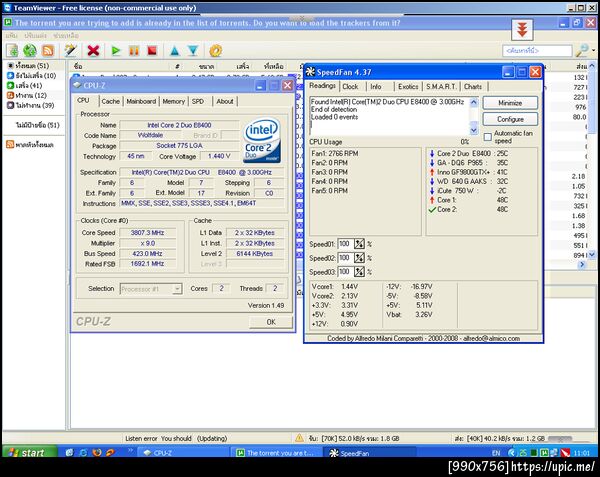This screenshot has width=600, height=477.
Task: Adjust Speed02 spinner control
Action: tap(359, 258)
